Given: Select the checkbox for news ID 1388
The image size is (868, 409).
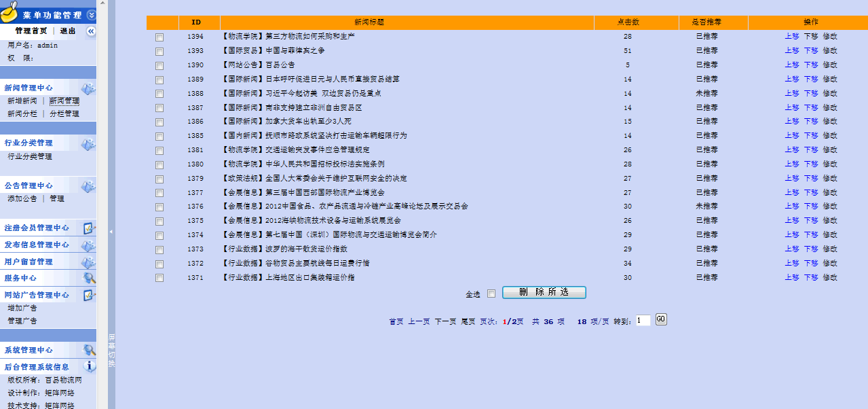Looking at the screenshot, I should (x=159, y=94).
